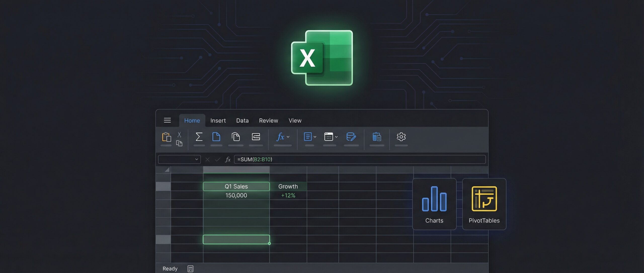Cancel formula entry with the X button
This screenshot has height=273, width=644.
click(207, 159)
